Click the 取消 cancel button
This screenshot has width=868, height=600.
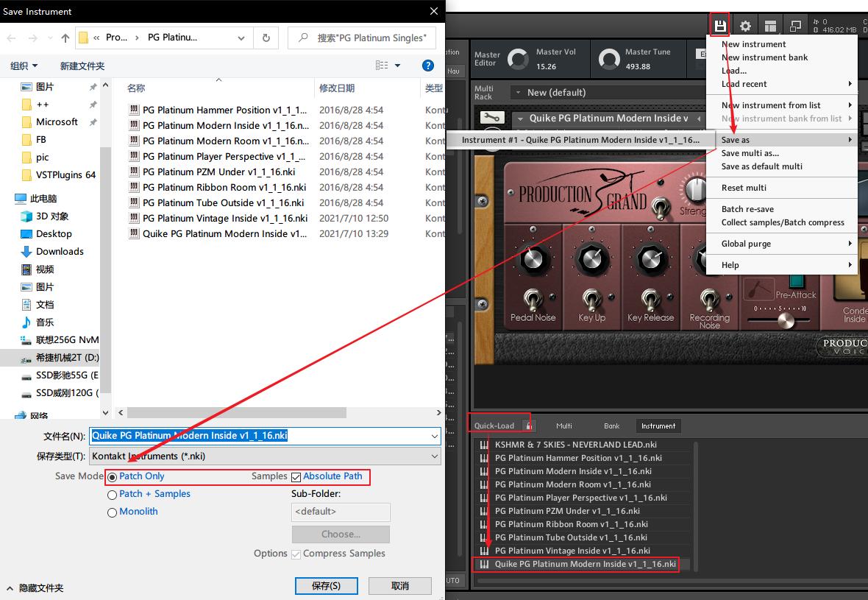tap(399, 585)
